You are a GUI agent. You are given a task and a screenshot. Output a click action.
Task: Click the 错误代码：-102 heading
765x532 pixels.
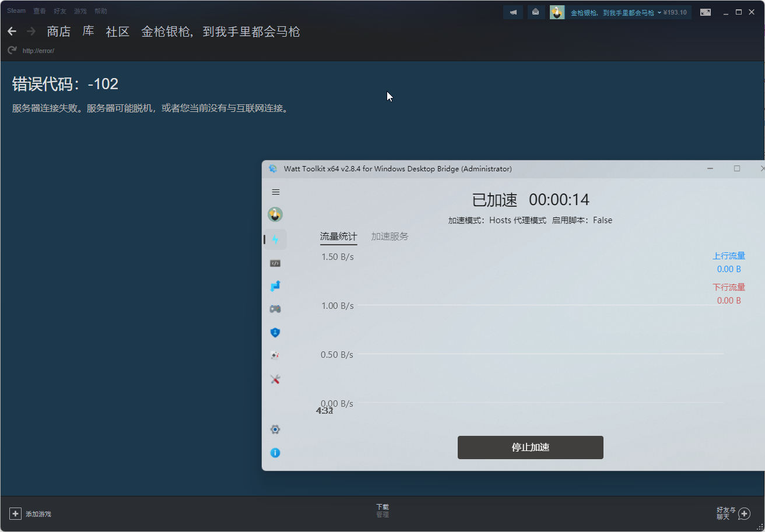pyautogui.click(x=65, y=84)
